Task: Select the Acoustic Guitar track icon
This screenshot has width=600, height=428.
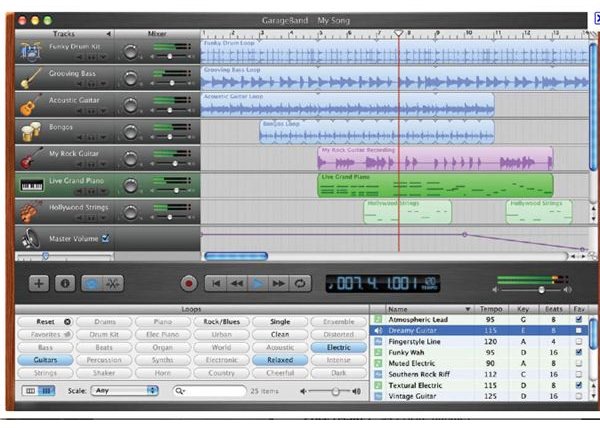Action: pos(31,105)
